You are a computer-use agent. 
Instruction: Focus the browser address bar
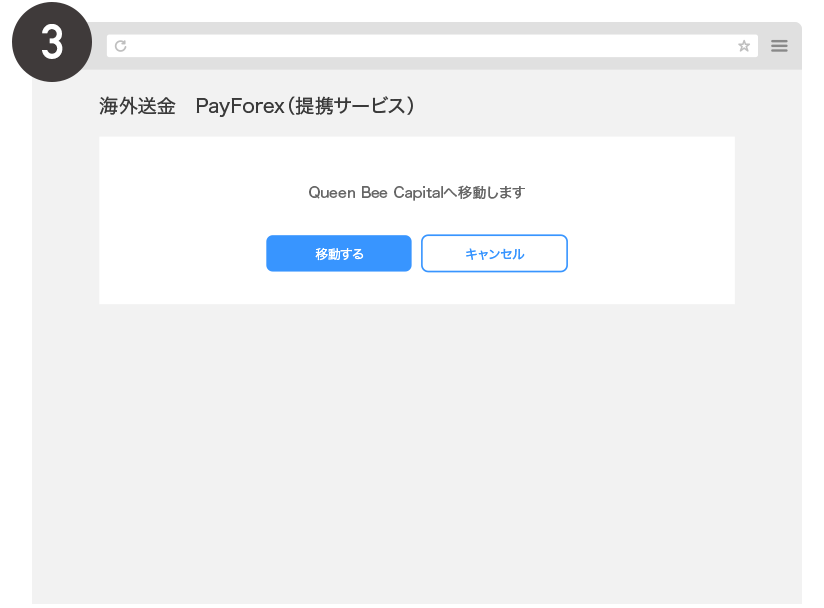pos(432,46)
